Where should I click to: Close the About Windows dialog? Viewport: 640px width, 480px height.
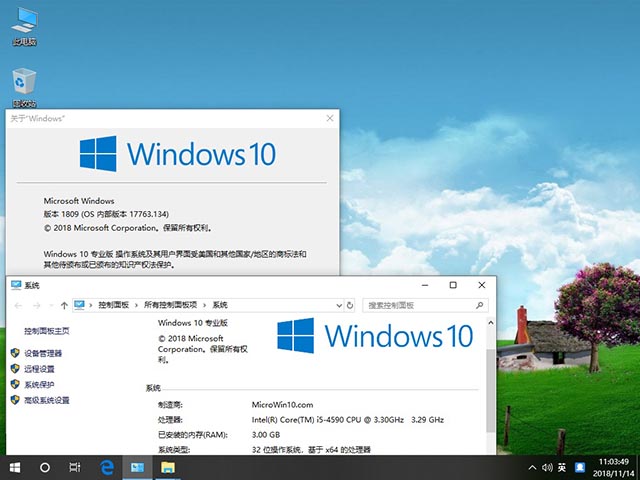point(330,118)
